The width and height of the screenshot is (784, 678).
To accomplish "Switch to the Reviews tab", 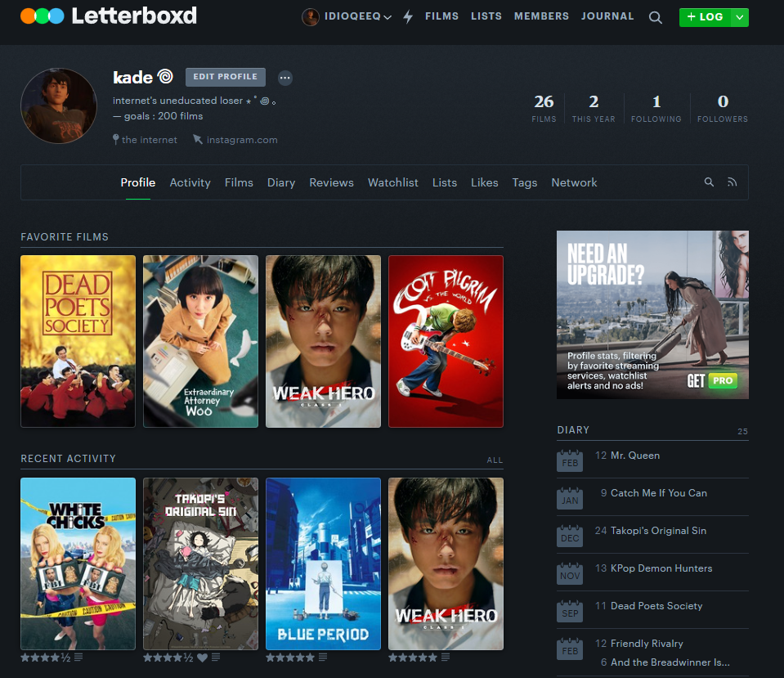I will [x=331, y=182].
